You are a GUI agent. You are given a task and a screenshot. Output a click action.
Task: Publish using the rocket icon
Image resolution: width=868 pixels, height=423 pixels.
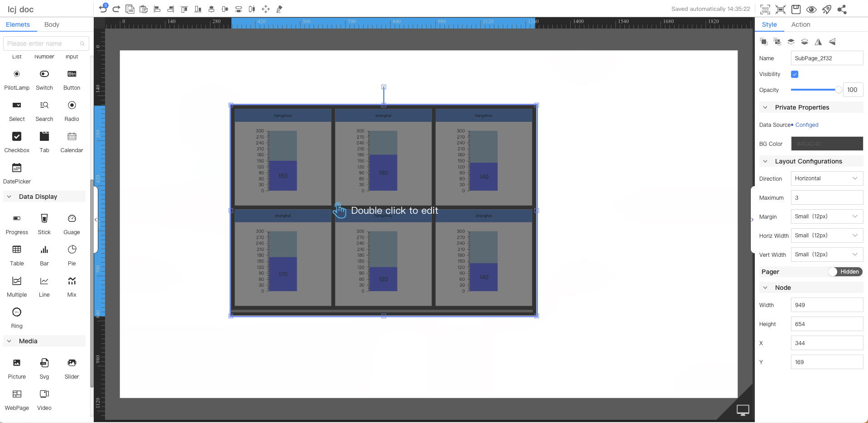click(x=827, y=9)
